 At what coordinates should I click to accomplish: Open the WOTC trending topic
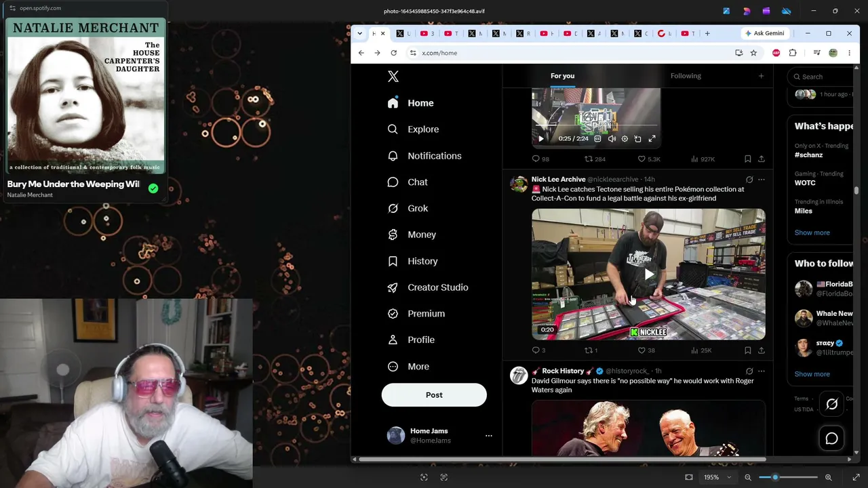(805, 183)
